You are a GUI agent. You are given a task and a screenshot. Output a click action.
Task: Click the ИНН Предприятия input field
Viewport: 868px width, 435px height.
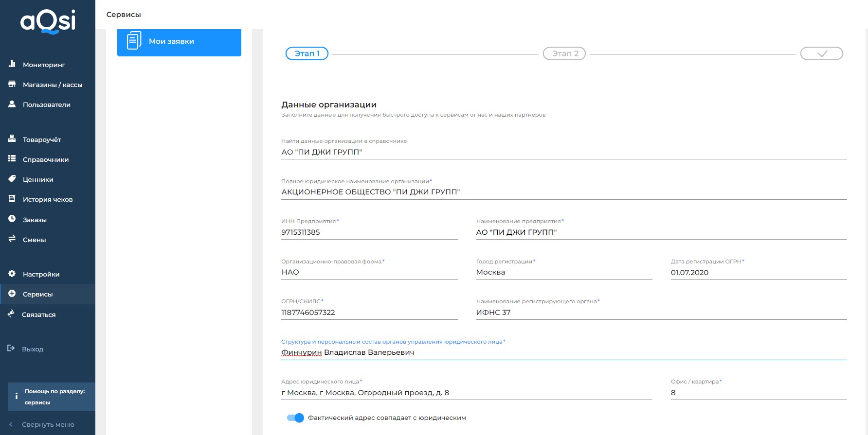coord(369,232)
